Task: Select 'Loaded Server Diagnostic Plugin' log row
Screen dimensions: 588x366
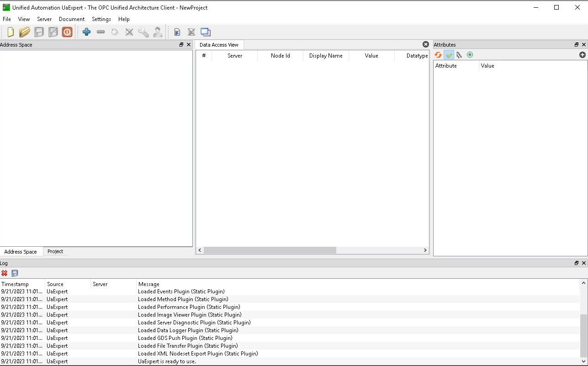Action: [290, 323]
